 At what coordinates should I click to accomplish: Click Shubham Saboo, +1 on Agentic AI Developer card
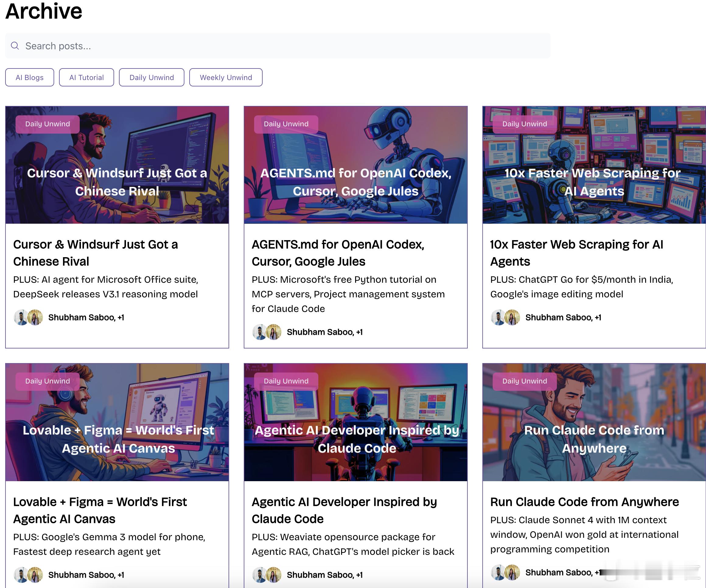click(x=325, y=575)
